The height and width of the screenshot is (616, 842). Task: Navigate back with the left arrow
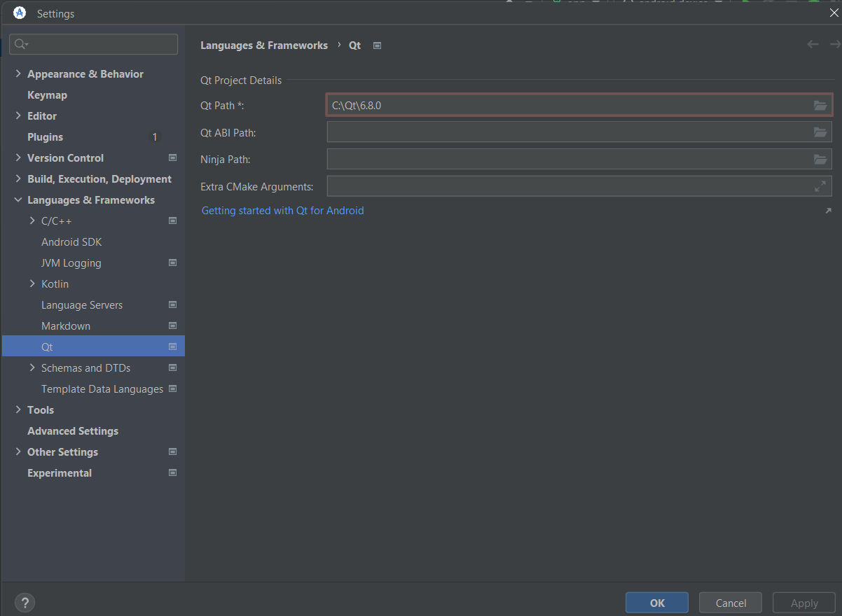click(813, 45)
